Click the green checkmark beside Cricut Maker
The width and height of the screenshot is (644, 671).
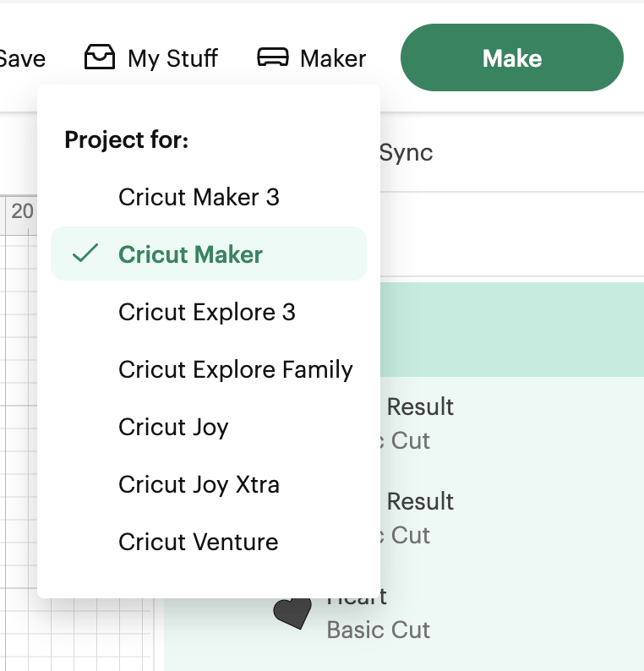(x=85, y=253)
